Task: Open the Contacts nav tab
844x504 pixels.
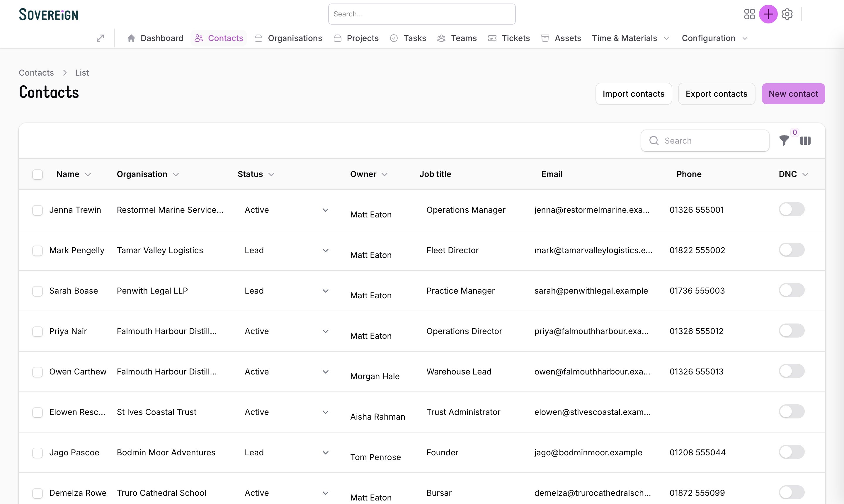Action: click(219, 38)
